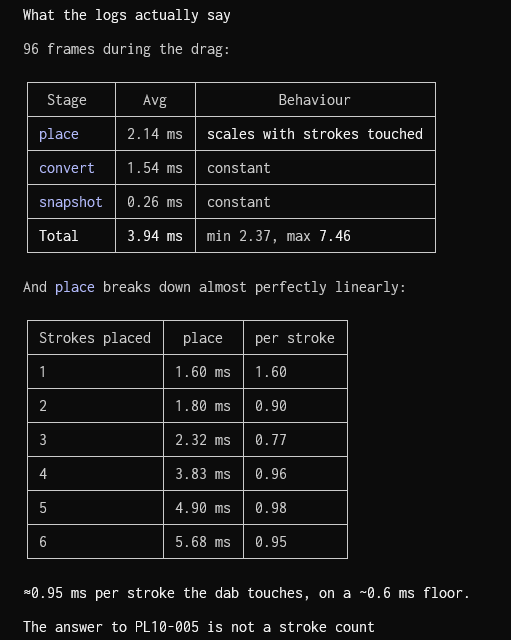Click the 'What the logs actually say' heading
Screen dimensions: 511x640
pos(127,16)
